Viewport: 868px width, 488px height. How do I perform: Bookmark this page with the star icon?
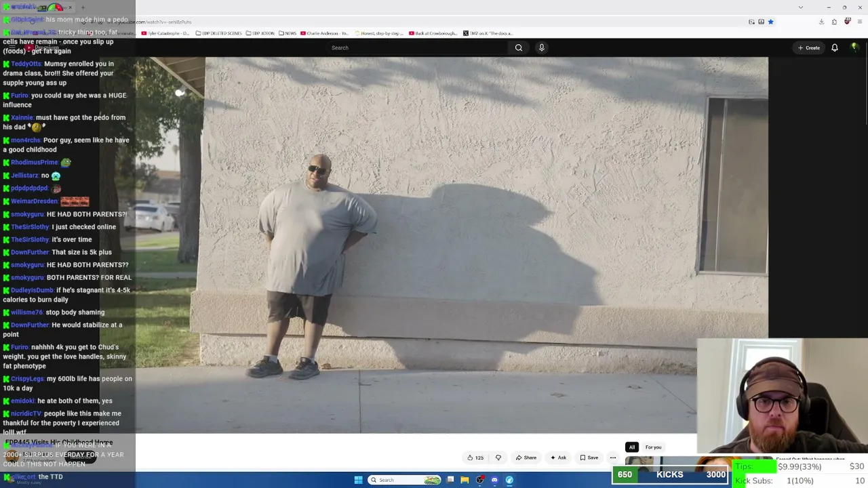point(770,22)
